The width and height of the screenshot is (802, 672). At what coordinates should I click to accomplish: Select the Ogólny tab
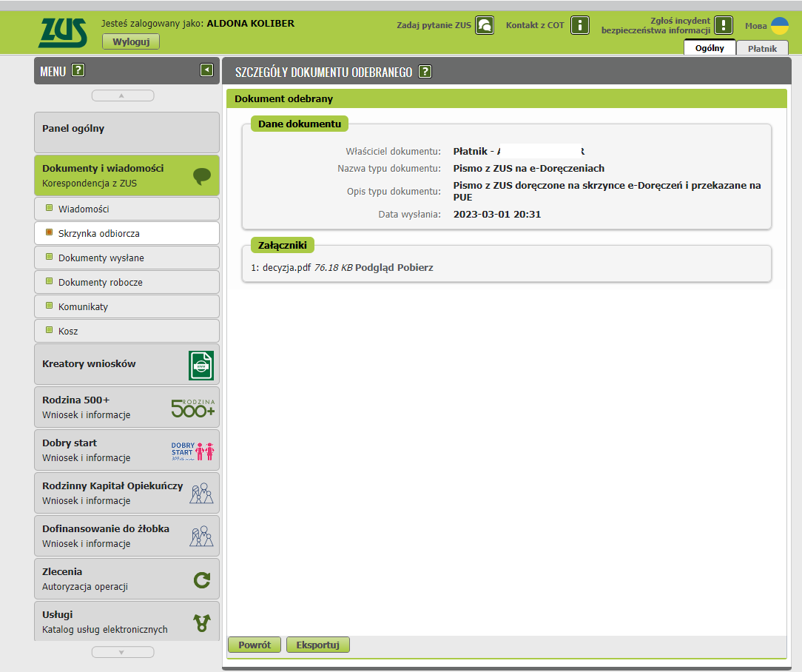click(710, 48)
